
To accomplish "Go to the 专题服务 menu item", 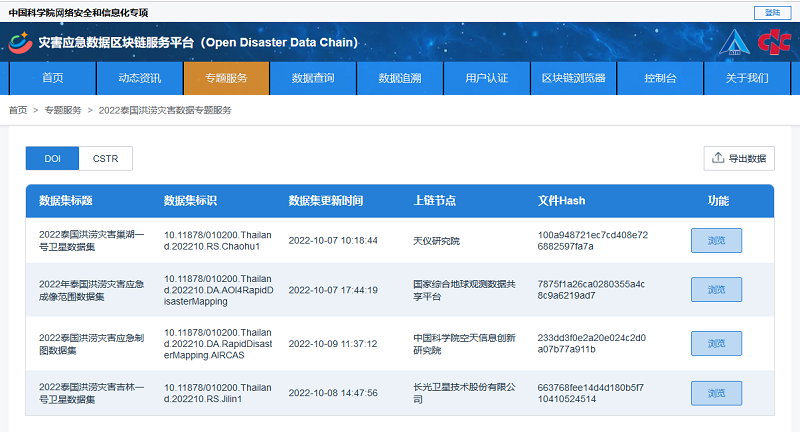I will 226,78.
